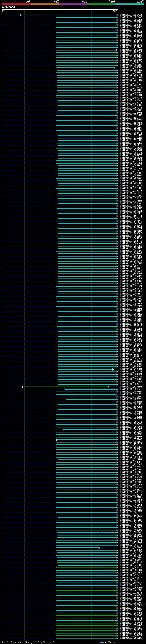Click label UniRef100_Q56YZ4
The height and width of the screenshot is (644, 146).
click(131, 35)
